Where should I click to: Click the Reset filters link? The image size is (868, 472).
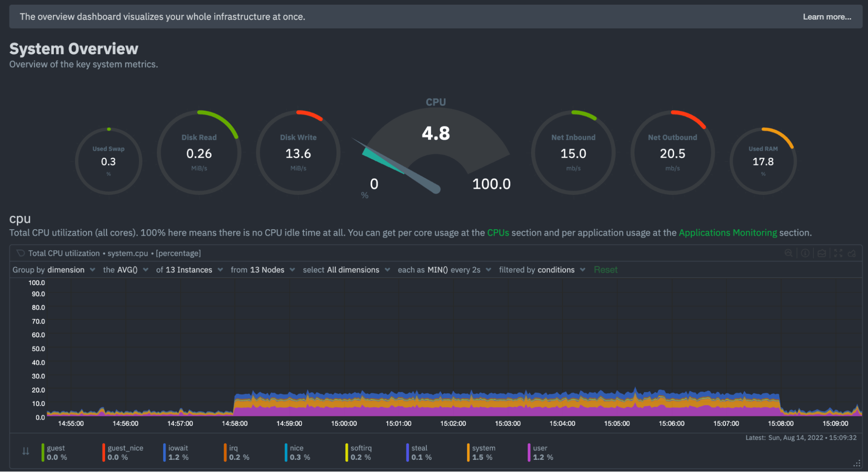tap(605, 270)
